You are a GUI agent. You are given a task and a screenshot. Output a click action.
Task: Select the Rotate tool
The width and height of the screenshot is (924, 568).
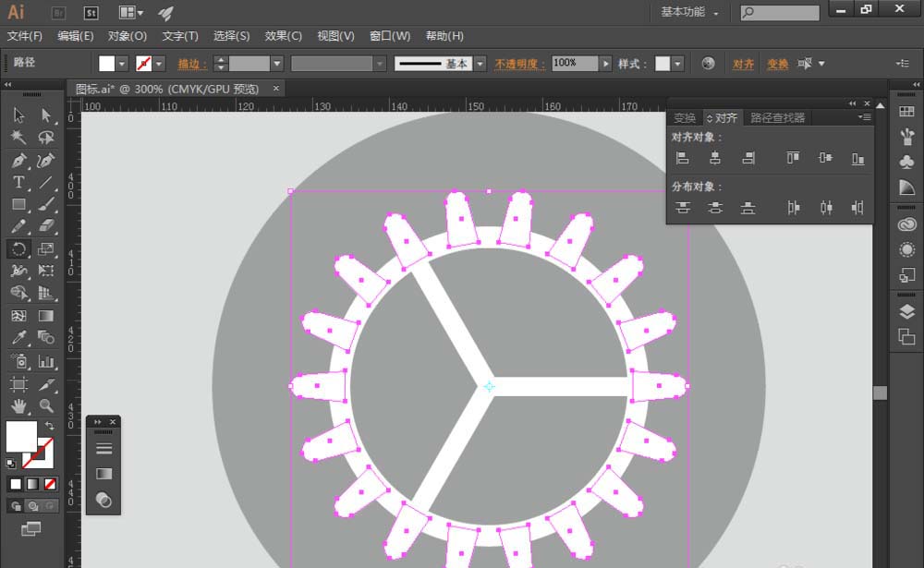(18, 248)
